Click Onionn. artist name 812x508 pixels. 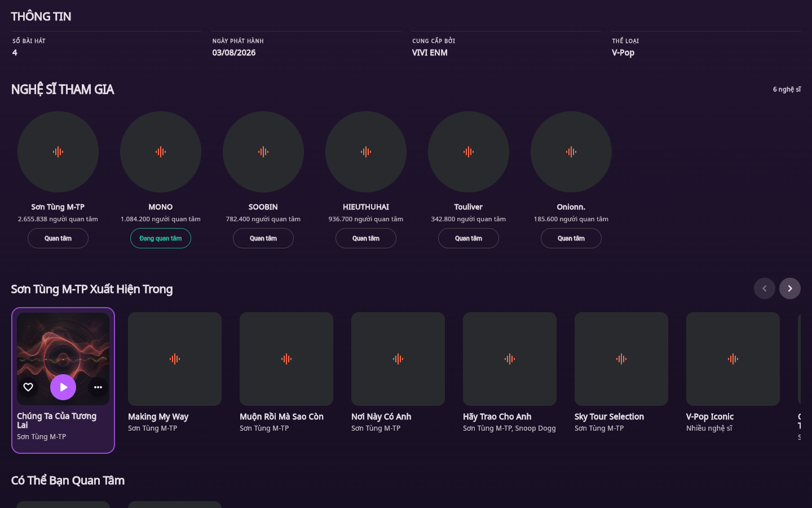click(571, 207)
